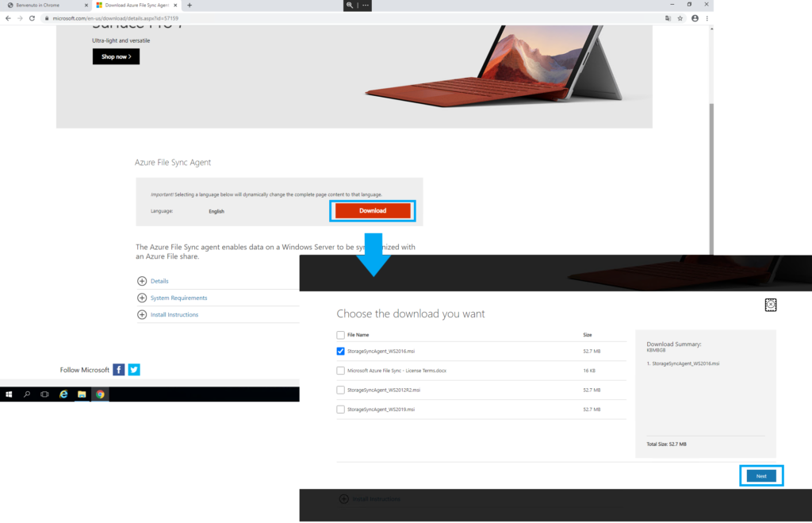Click the Chrome address bar URL

(x=116, y=18)
